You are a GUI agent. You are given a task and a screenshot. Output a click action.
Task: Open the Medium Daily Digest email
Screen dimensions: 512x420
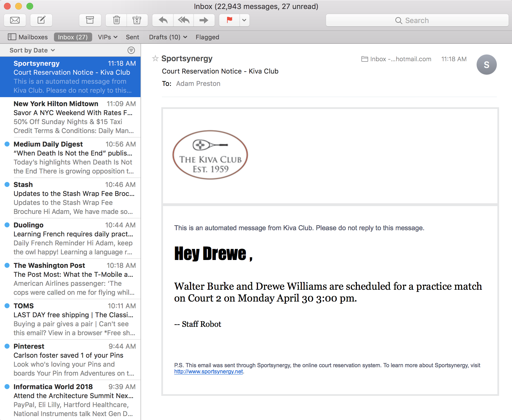coord(70,157)
